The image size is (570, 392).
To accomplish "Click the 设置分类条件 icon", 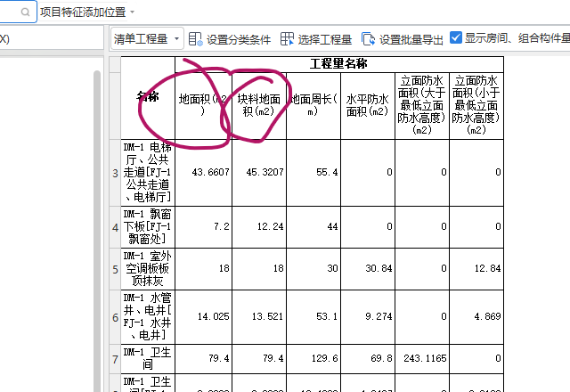I will coord(195,39).
